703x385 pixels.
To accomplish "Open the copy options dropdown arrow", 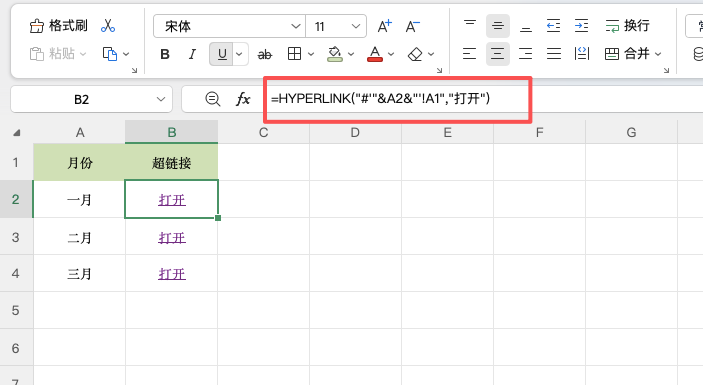I will coord(126,54).
